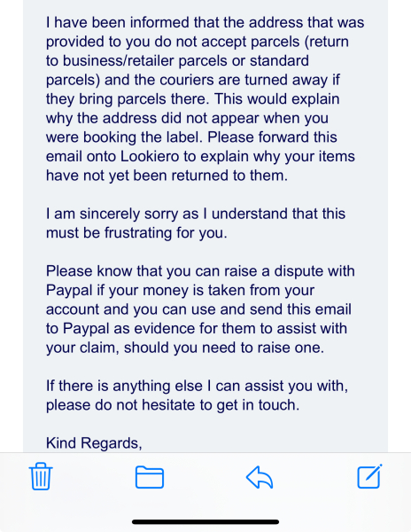Tap the line "to Paypal as evidence"
411x532 pixels.
[196, 328]
